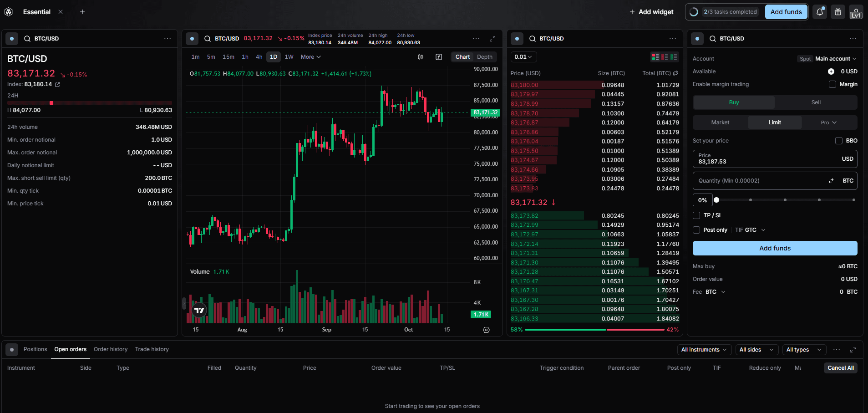
Task: Open the TIF GTC dropdown
Action: click(750, 230)
